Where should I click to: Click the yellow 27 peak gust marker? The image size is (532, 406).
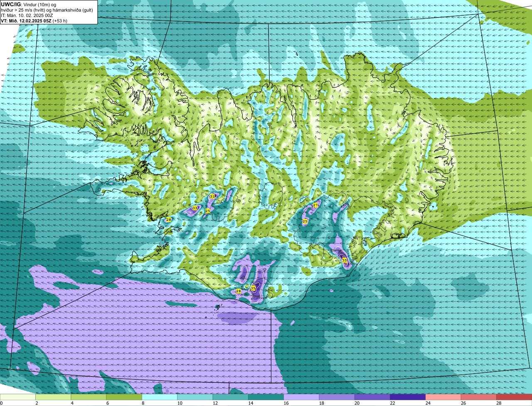point(315,205)
